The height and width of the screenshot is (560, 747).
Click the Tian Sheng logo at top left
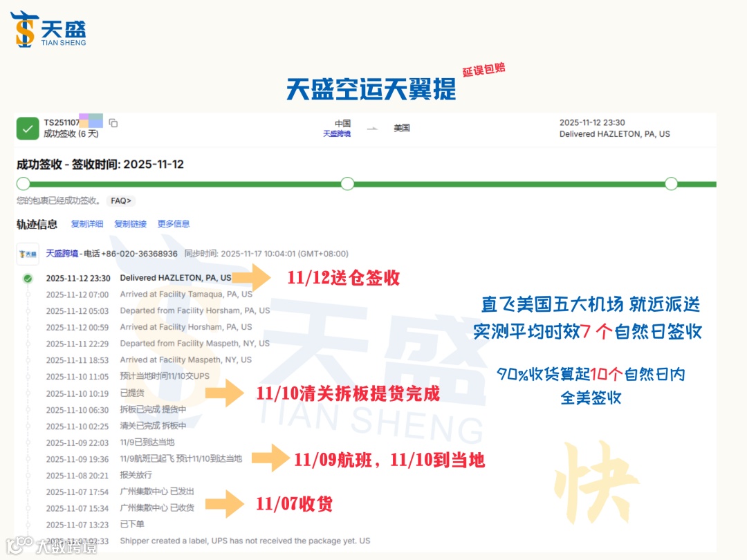[48, 30]
